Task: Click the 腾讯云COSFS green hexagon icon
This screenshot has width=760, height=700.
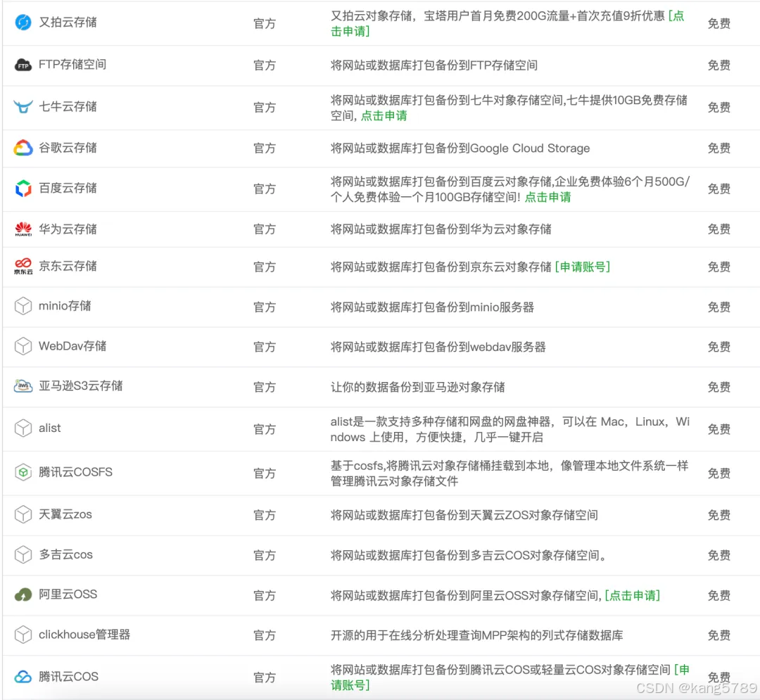Action: (23, 472)
